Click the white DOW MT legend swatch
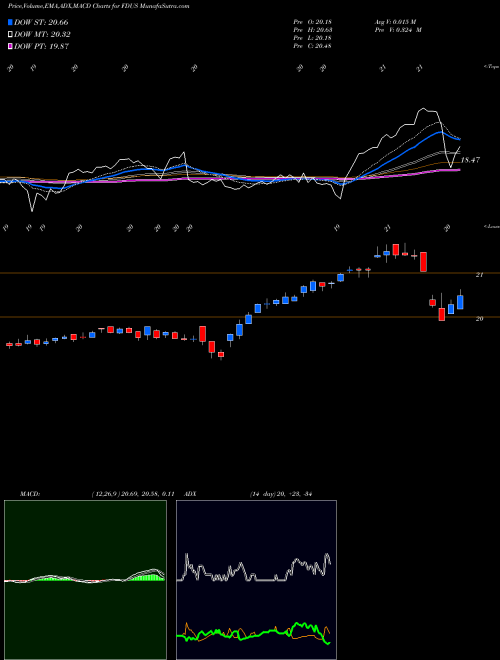The height and width of the screenshot is (660, 500). pyautogui.click(x=10, y=35)
